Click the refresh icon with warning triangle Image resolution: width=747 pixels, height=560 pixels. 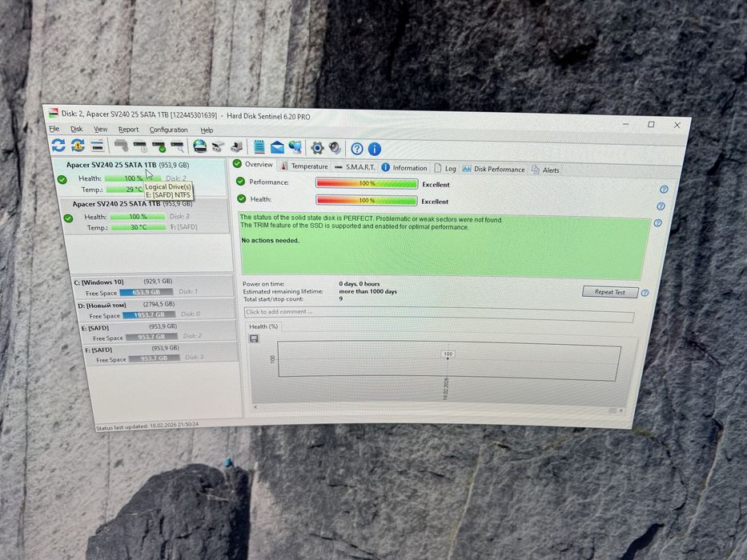coord(78,146)
